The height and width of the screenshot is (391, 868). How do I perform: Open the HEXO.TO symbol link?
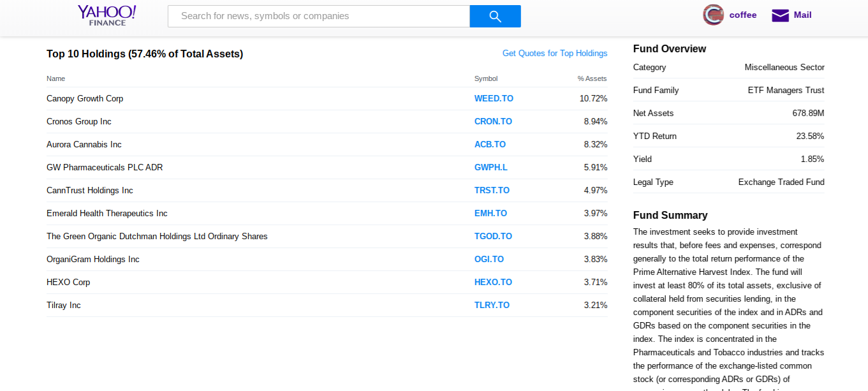click(x=493, y=283)
